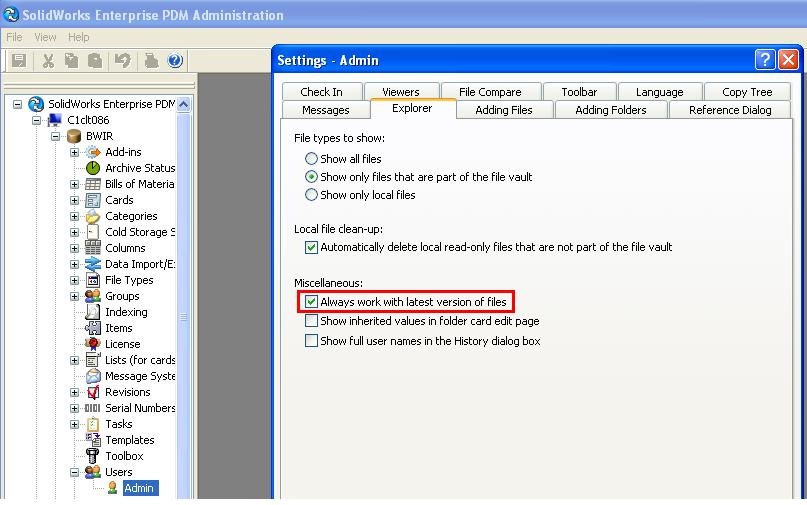The width and height of the screenshot is (807, 505).
Task: Select the Cold Storage icon
Action: (x=93, y=232)
